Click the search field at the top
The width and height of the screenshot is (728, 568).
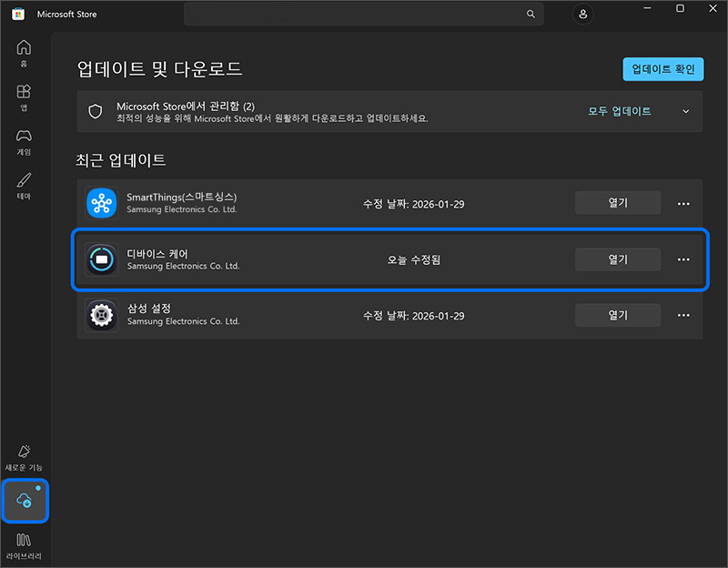[x=364, y=14]
